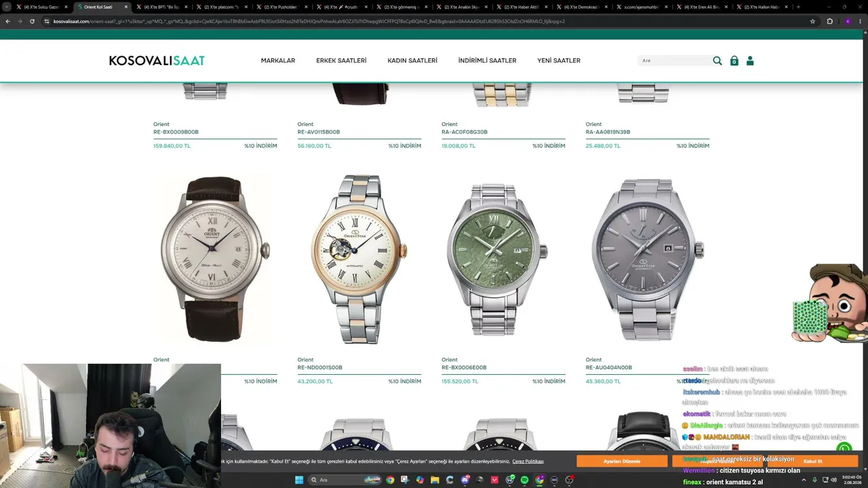Close the Orient Kol Saati tab

125,7
